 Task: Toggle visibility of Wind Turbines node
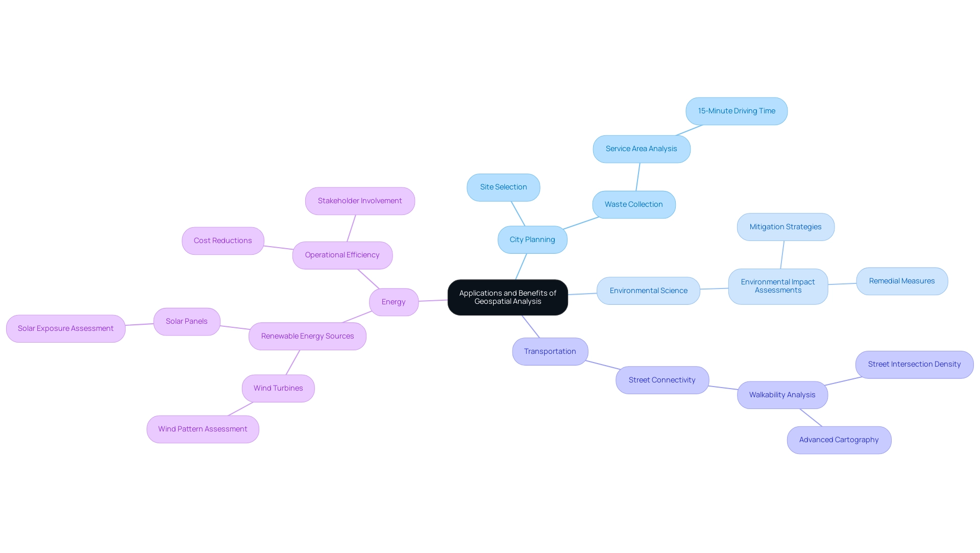(278, 388)
